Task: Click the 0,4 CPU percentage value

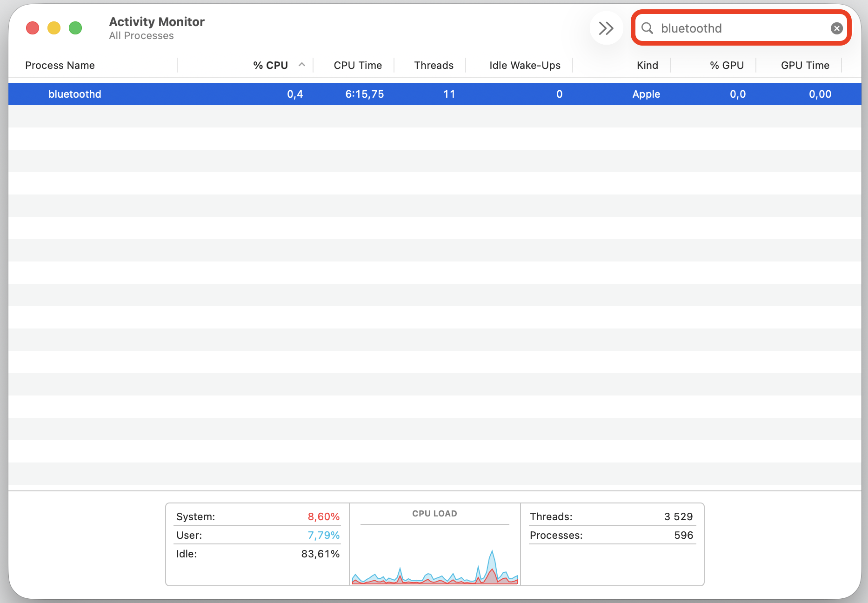Action: pyautogui.click(x=295, y=94)
